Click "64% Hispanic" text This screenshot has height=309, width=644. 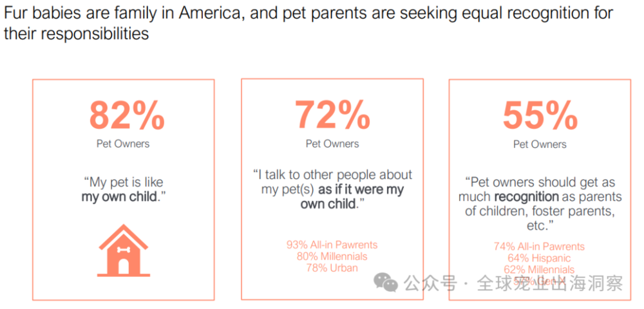click(540, 258)
